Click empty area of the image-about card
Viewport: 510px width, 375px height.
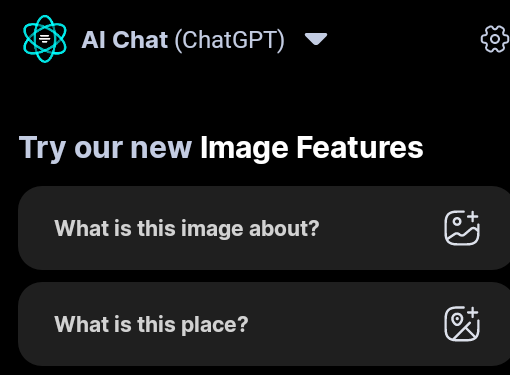coord(380,228)
